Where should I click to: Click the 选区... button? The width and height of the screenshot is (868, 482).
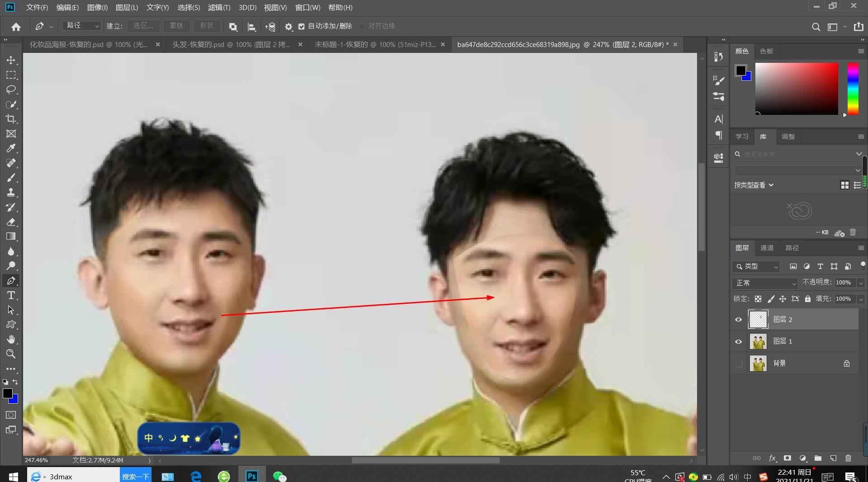coord(143,26)
